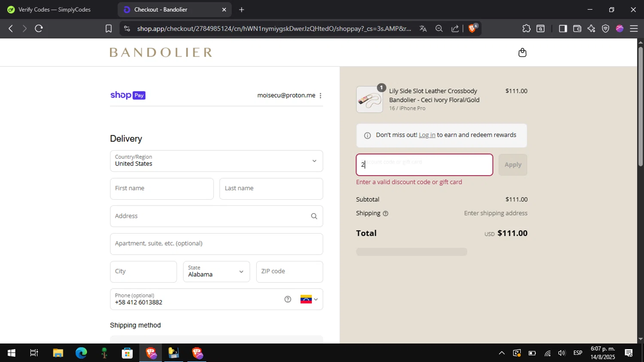The image size is (644, 362).
Task: Open Brave Wallet icon
Action: click(x=577, y=28)
